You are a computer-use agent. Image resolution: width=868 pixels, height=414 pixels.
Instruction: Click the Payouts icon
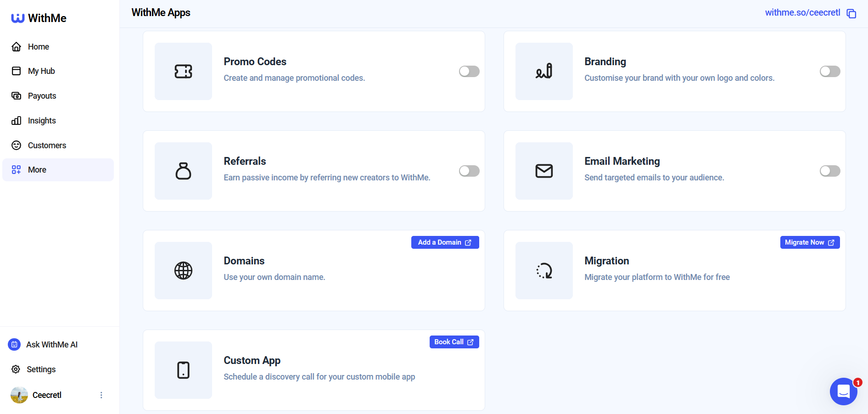click(x=16, y=95)
